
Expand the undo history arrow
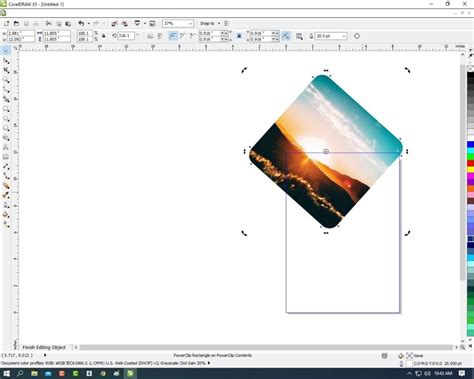[x=88, y=23]
